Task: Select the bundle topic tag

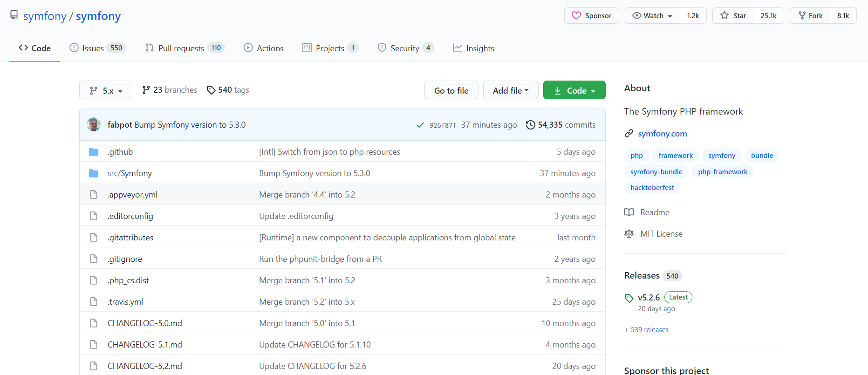Action: click(x=762, y=156)
